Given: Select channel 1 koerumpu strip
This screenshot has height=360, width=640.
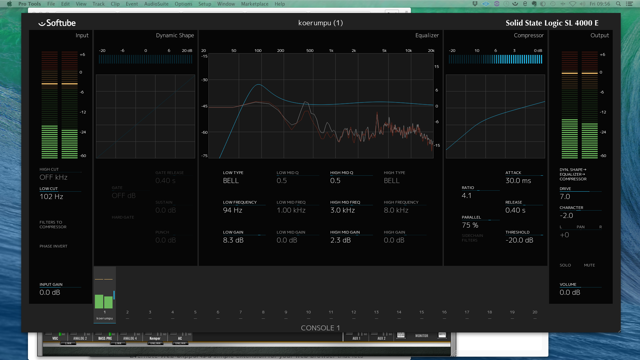Looking at the screenshot, I should (104, 295).
